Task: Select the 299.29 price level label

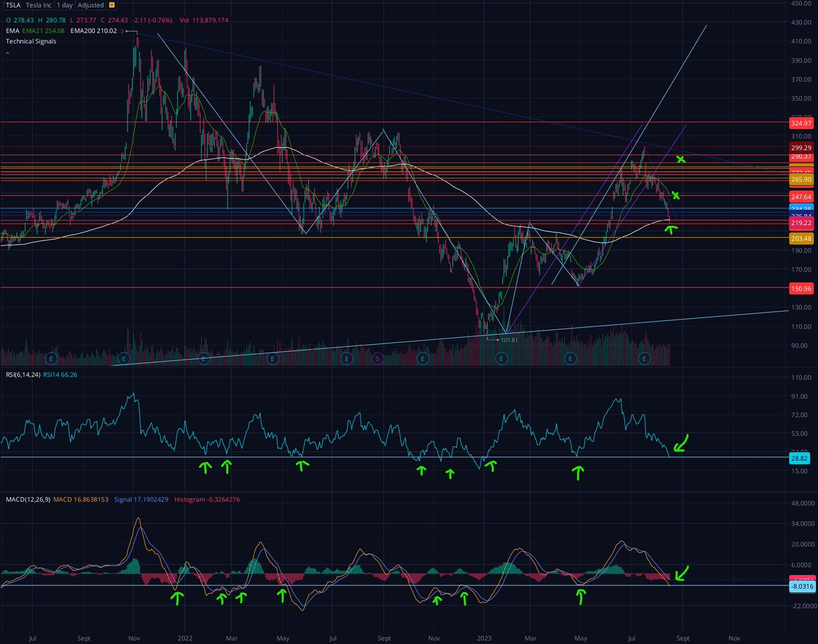Action: click(800, 147)
